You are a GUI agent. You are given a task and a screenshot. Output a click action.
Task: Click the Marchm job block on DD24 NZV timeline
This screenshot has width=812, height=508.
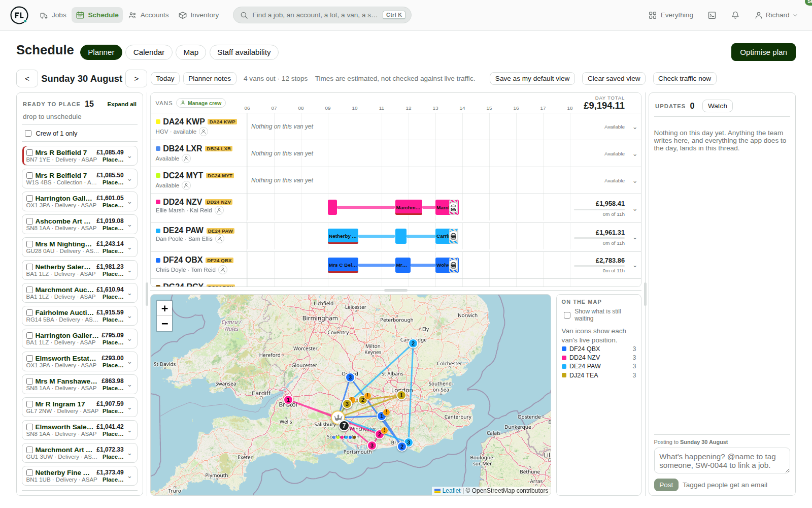tap(409, 207)
